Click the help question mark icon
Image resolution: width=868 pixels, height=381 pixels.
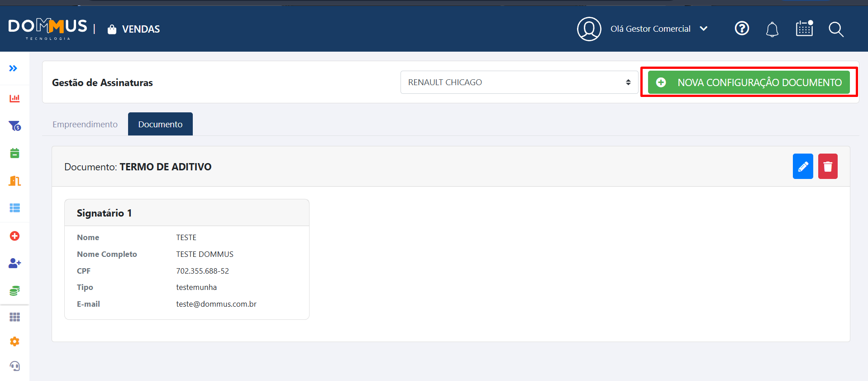(x=742, y=29)
